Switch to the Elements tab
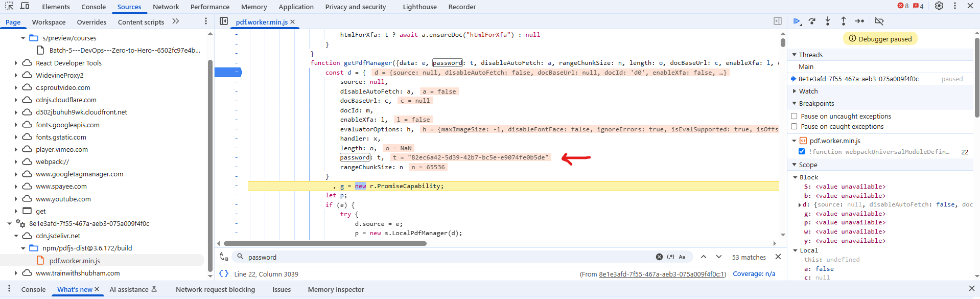Viewport: 980px width, 299px height. [56, 7]
